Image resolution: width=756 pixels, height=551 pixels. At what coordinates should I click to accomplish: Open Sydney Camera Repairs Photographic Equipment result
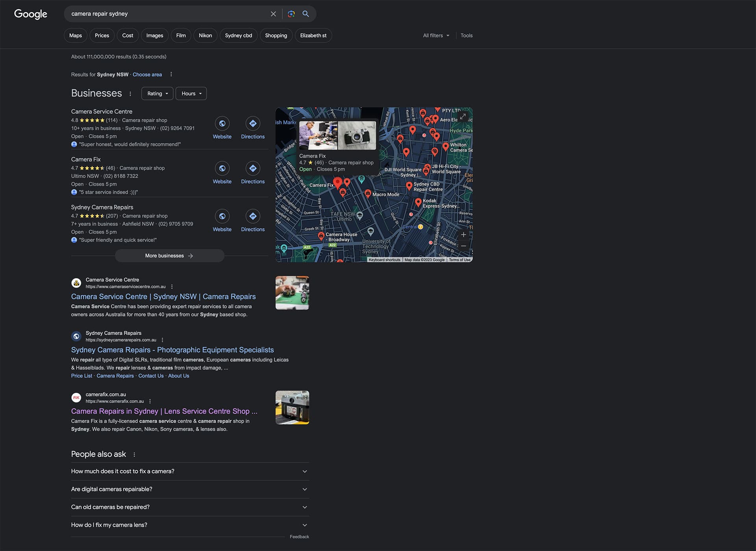point(172,350)
